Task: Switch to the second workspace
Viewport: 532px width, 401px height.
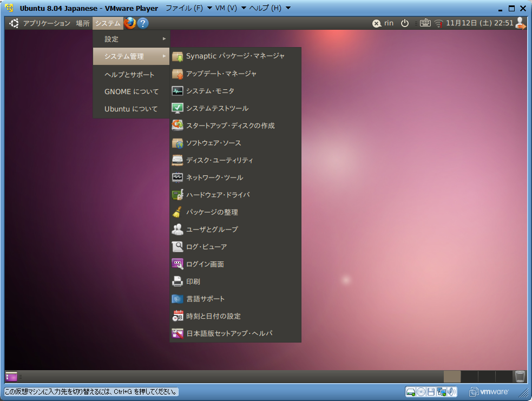Action: tap(470, 377)
